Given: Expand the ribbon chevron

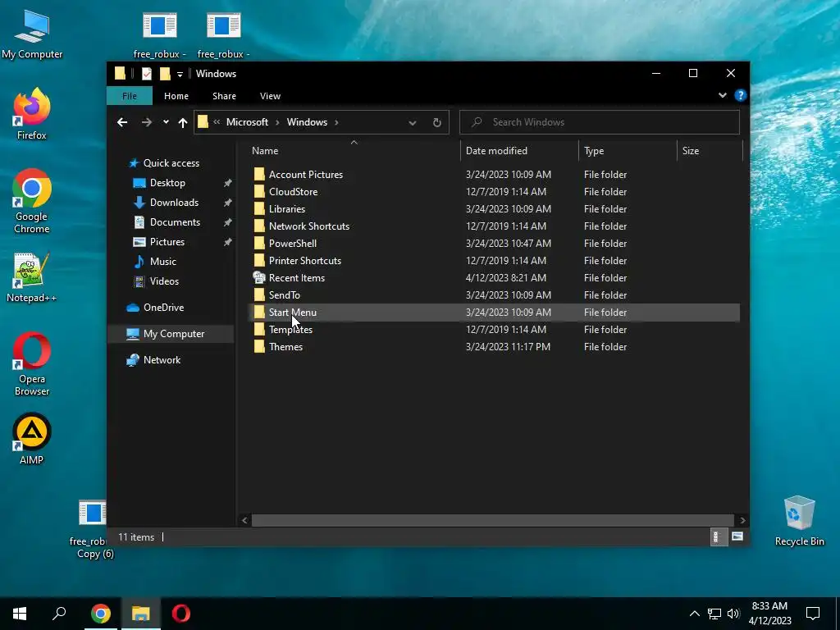Looking at the screenshot, I should pyautogui.click(x=722, y=95).
